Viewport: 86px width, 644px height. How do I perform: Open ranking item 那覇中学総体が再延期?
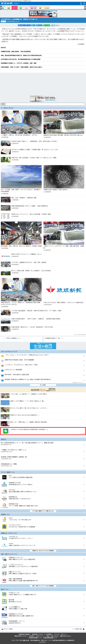click(x=19, y=360)
